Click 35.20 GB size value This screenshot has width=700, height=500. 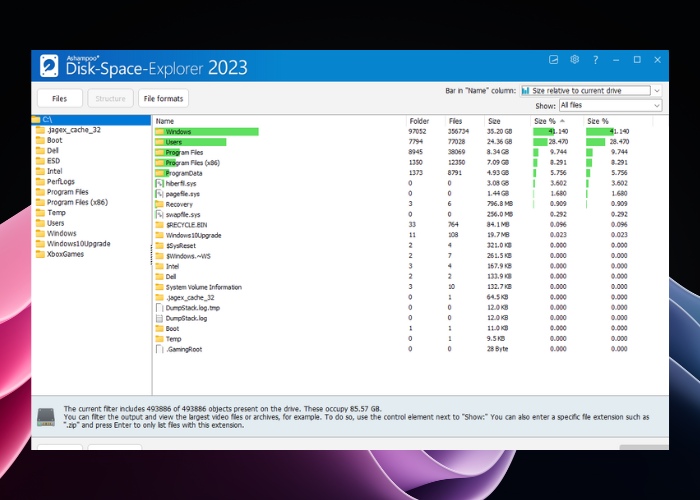click(x=500, y=132)
